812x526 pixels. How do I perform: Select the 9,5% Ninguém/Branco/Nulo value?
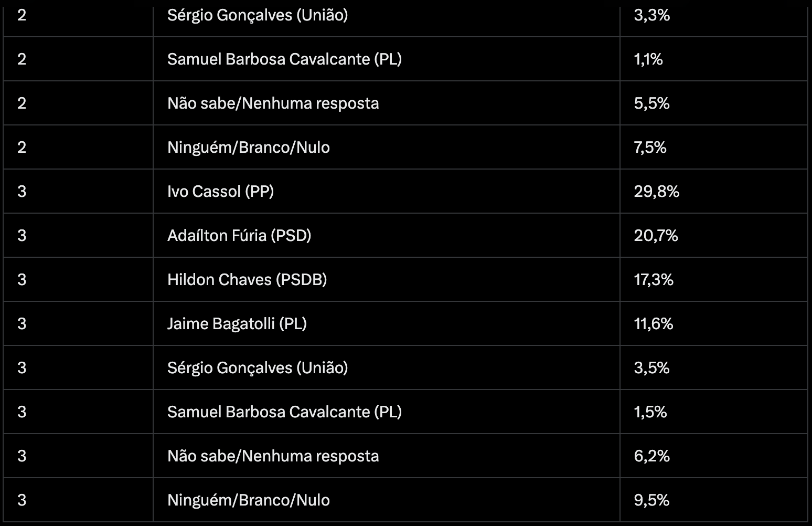tap(651, 500)
